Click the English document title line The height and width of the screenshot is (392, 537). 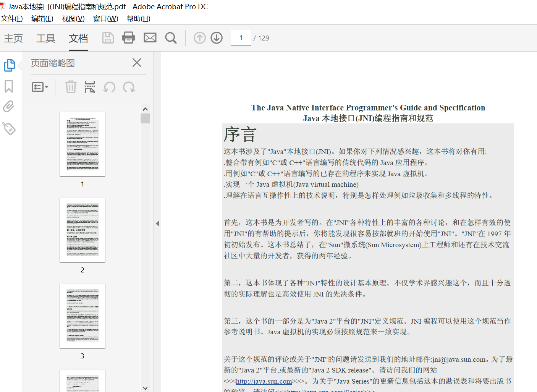368,108
